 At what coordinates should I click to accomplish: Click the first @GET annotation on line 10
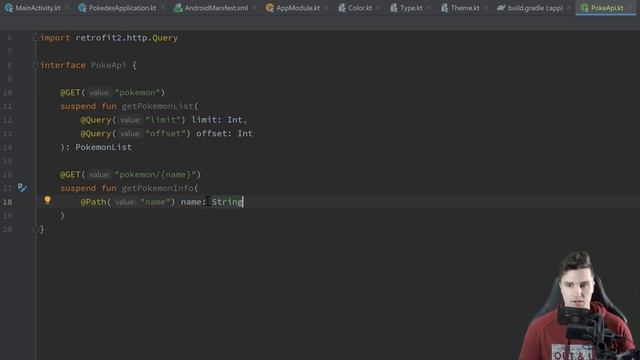click(70, 93)
